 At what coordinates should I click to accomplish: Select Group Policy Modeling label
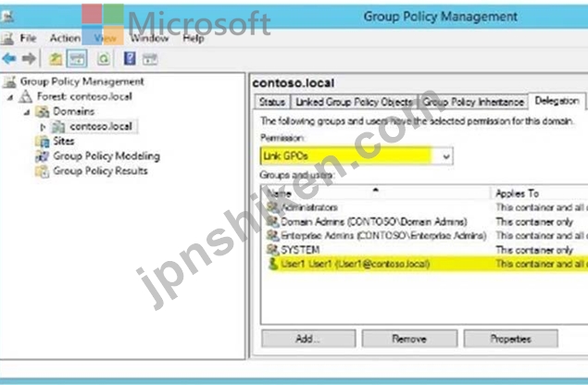click(x=106, y=156)
